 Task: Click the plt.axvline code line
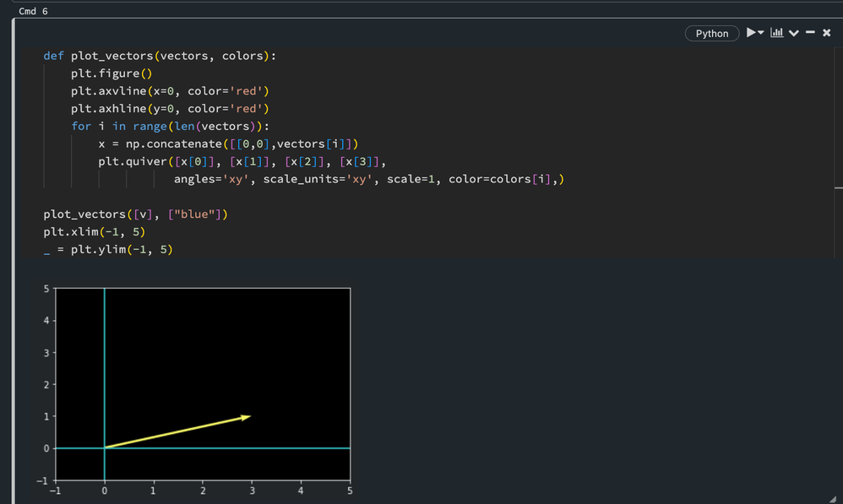click(x=170, y=91)
